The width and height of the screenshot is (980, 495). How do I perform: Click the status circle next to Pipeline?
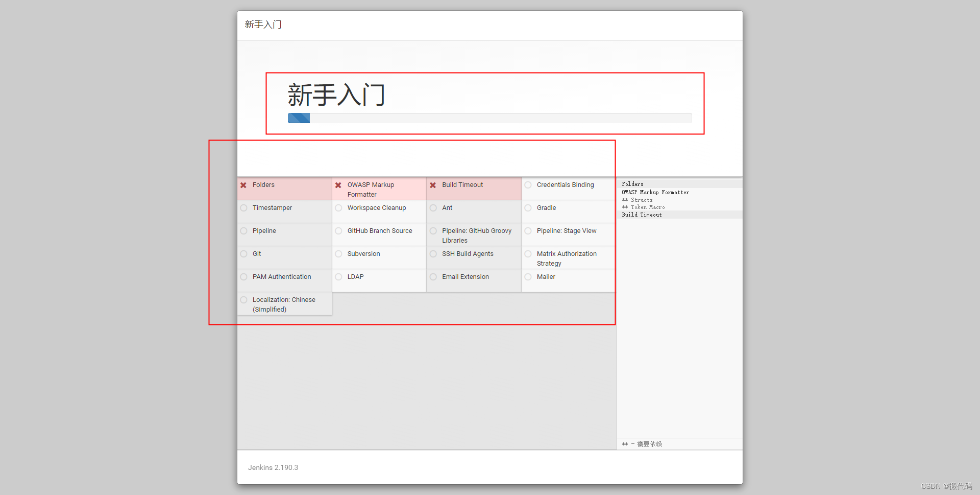[x=243, y=231]
